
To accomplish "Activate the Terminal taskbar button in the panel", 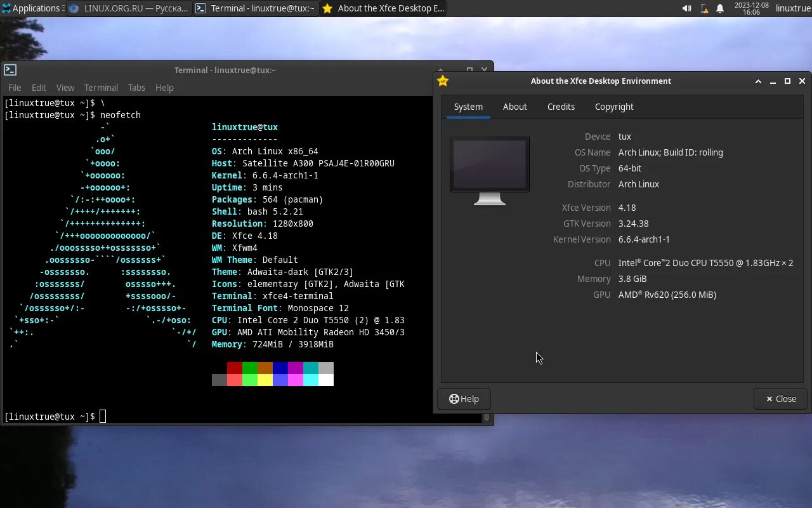I will pyautogui.click(x=255, y=8).
